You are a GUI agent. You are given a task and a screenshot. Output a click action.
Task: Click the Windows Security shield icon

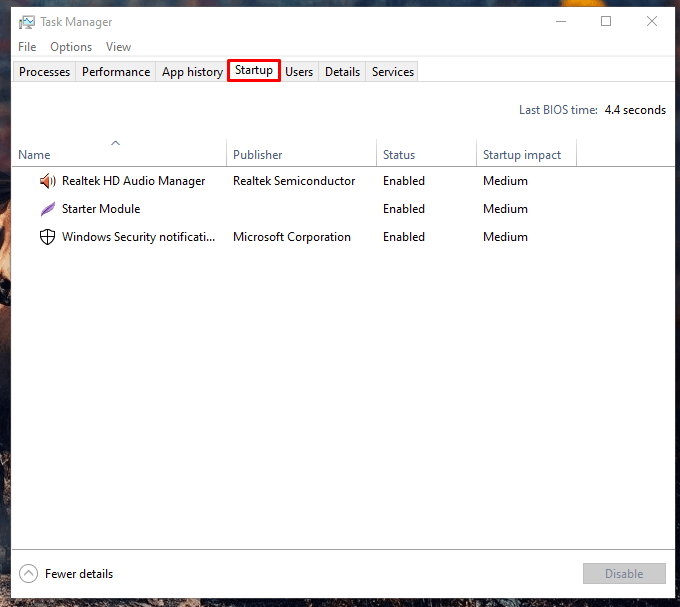[47, 237]
